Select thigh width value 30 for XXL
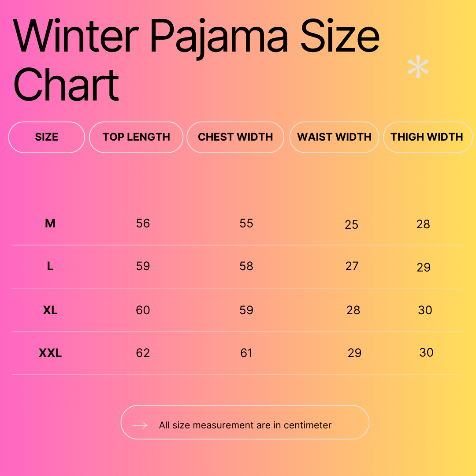This screenshot has height=476, width=476. pyautogui.click(x=426, y=353)
